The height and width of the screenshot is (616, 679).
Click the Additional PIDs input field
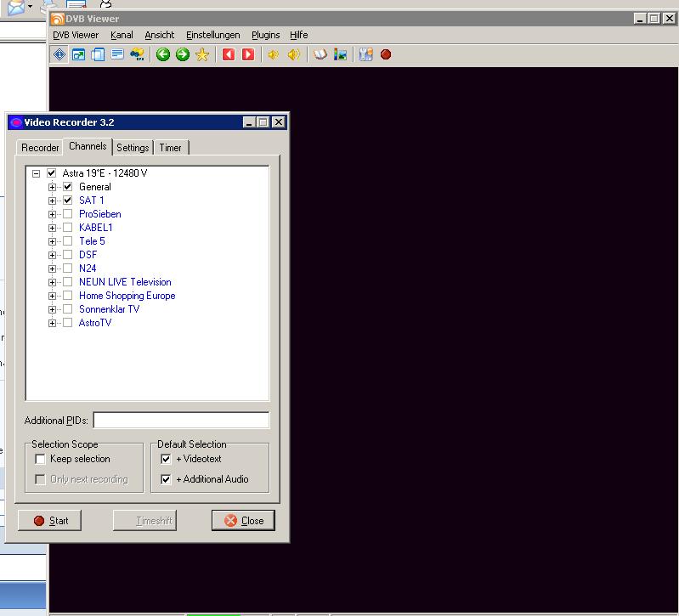point(182,421)
